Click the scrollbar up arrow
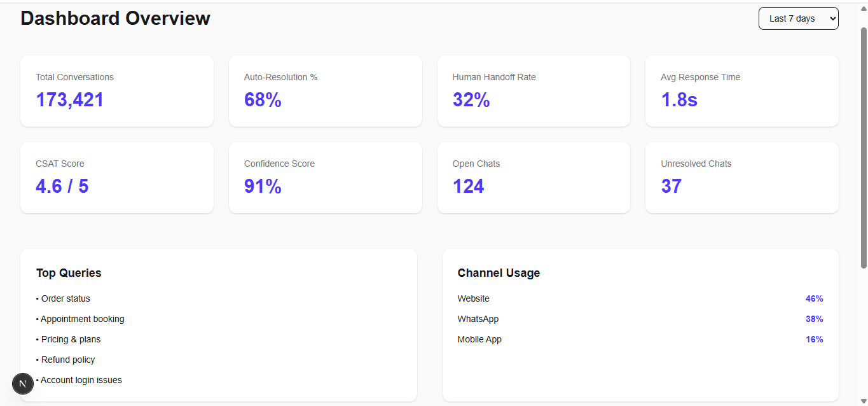 click(x=863, y=8)
